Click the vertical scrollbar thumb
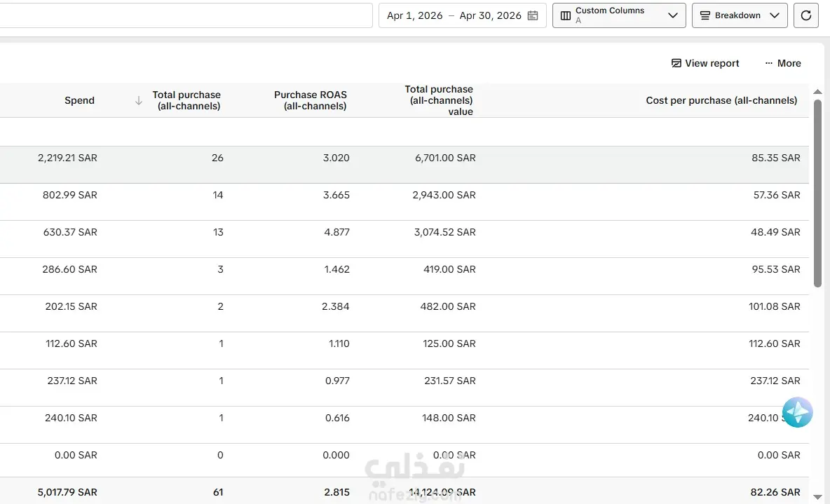The height and width of the screenshot is (504, 830). (x=817, y=193)
